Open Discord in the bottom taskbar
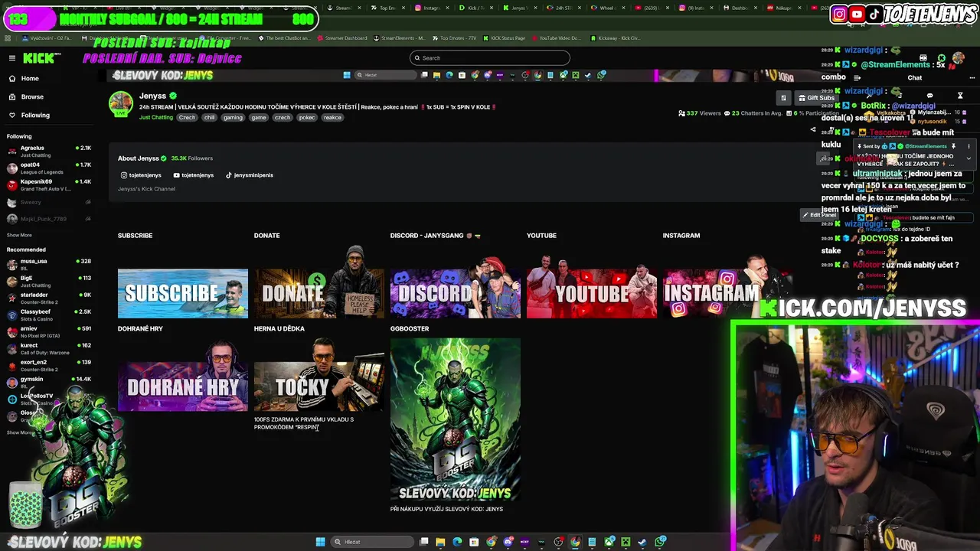The height and width of the screenshot is (551, 980). 508,542
